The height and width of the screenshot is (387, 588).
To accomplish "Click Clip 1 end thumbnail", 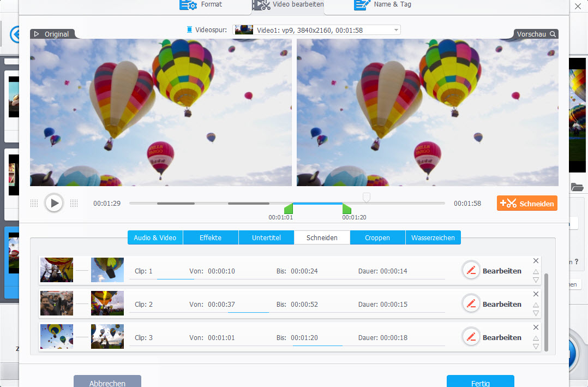I will coord(107,270).
